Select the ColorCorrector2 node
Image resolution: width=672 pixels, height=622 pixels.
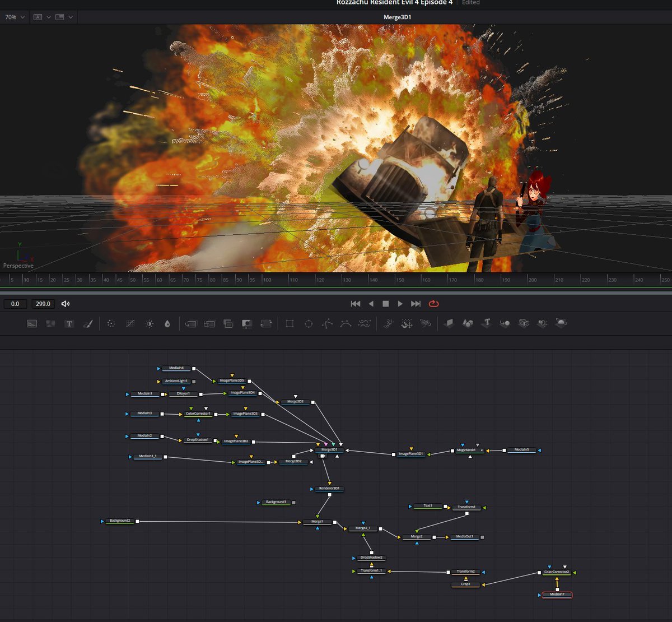[x=557, y=572]
